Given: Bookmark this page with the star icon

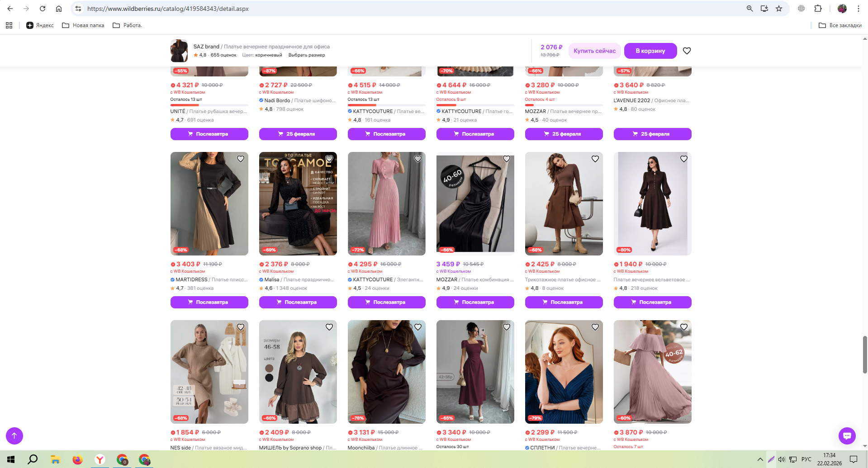Looking at the screenshot, I should point(779,9).
